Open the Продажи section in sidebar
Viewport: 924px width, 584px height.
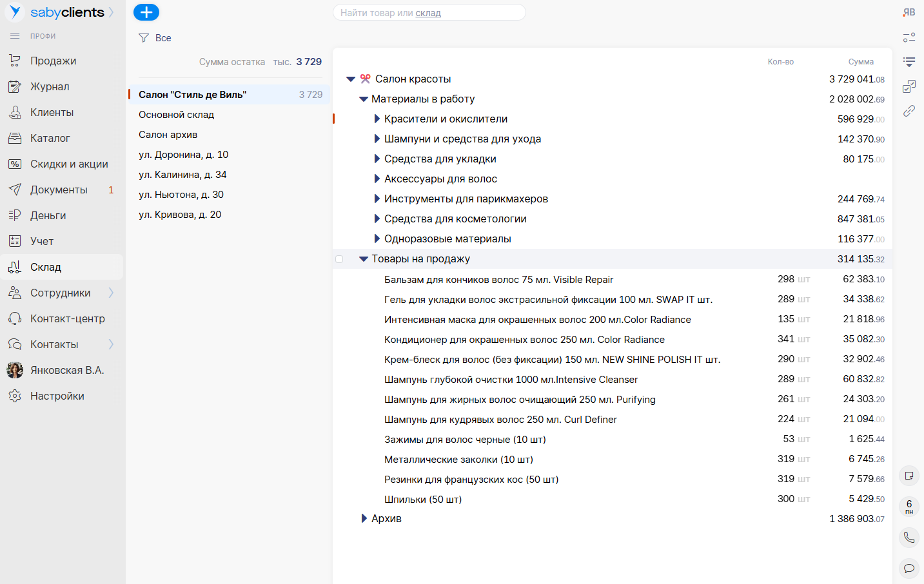[x=53, y=61]
